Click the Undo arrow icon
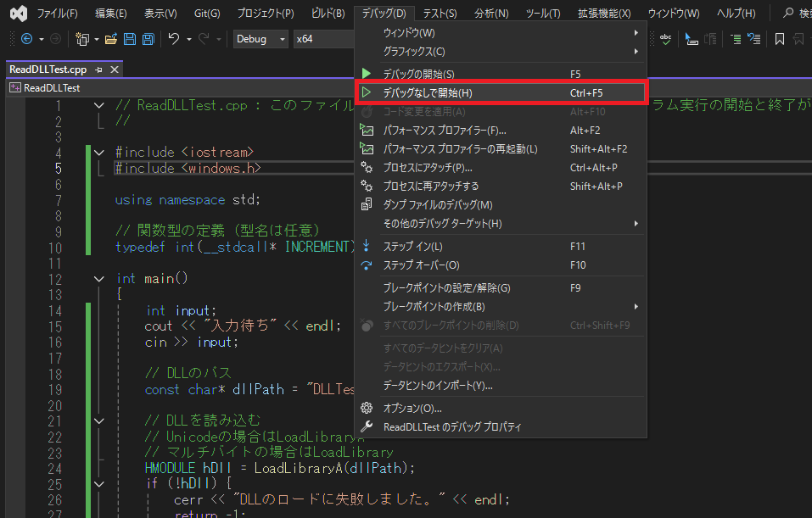The height and width of the screenshot is (518, 812). pos(174,39)
